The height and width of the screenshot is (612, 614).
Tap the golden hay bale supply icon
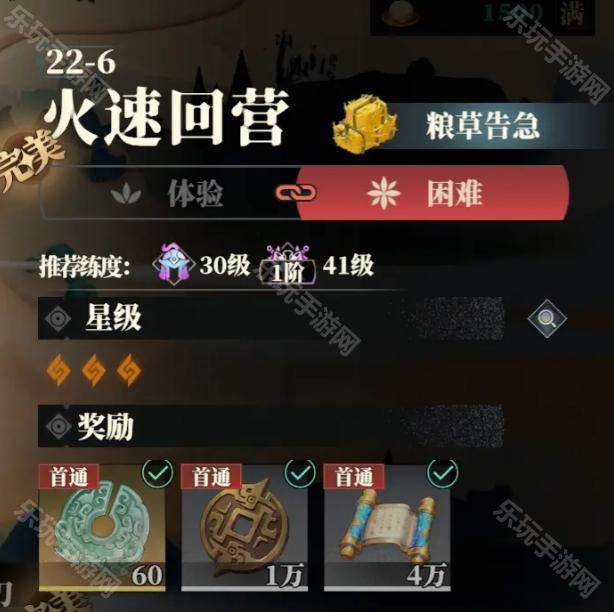[x=365, y=124]
